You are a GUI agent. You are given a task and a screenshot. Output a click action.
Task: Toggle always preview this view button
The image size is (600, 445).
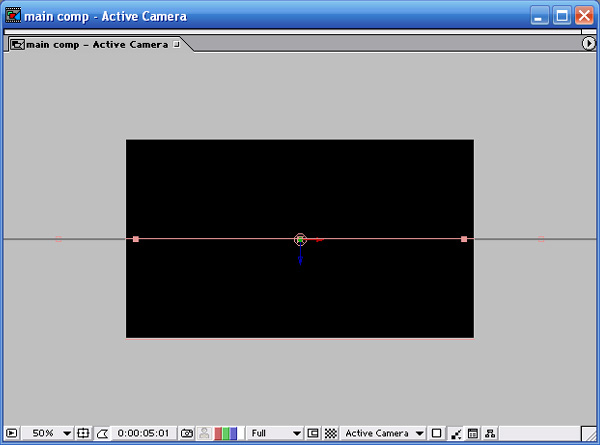12,434
